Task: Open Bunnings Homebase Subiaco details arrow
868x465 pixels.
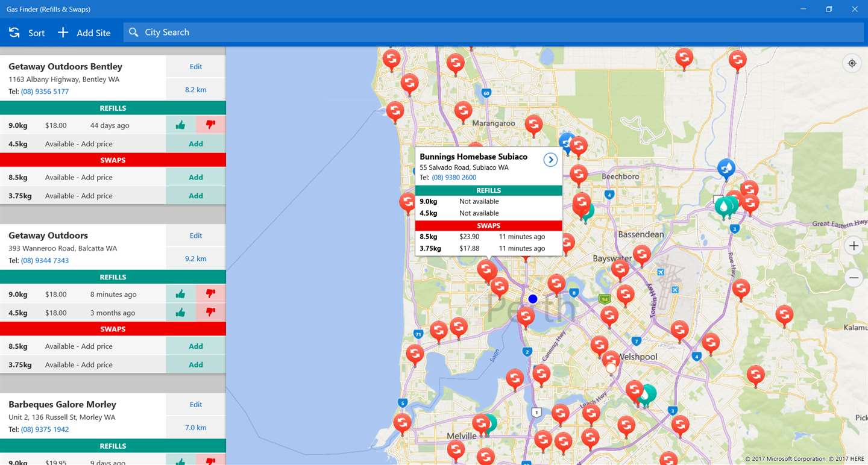Action: [x=550, y=160]
